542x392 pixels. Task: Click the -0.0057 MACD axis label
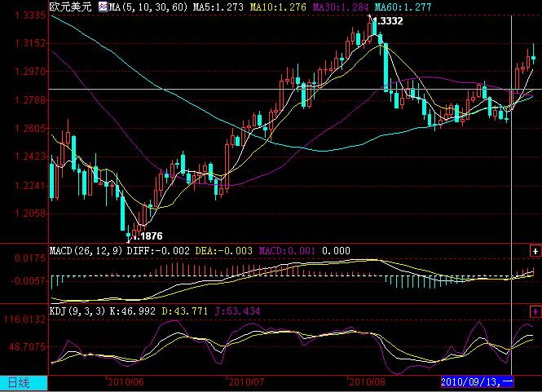pos(29,280)
